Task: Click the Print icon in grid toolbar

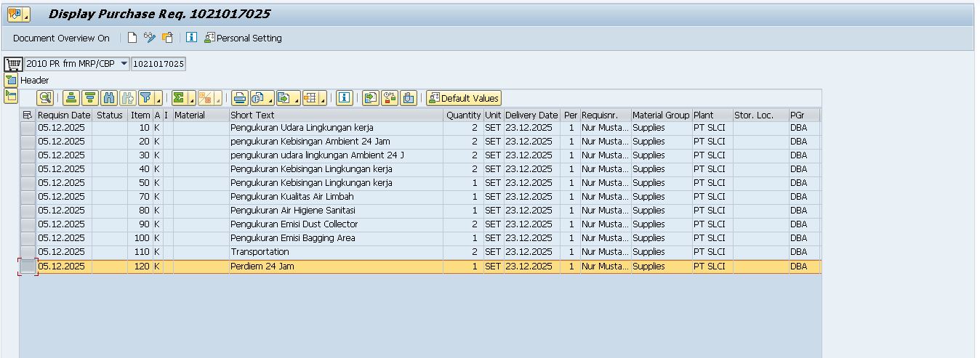Action: pyautogui.click(x=239, y=98)
